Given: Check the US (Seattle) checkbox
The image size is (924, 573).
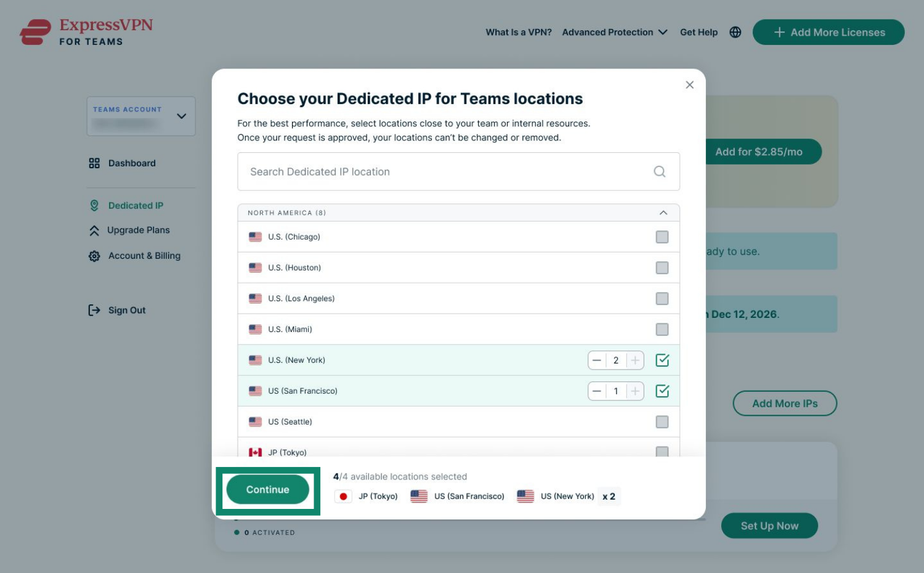Looking at the screenshot, I should pos(662,422).
